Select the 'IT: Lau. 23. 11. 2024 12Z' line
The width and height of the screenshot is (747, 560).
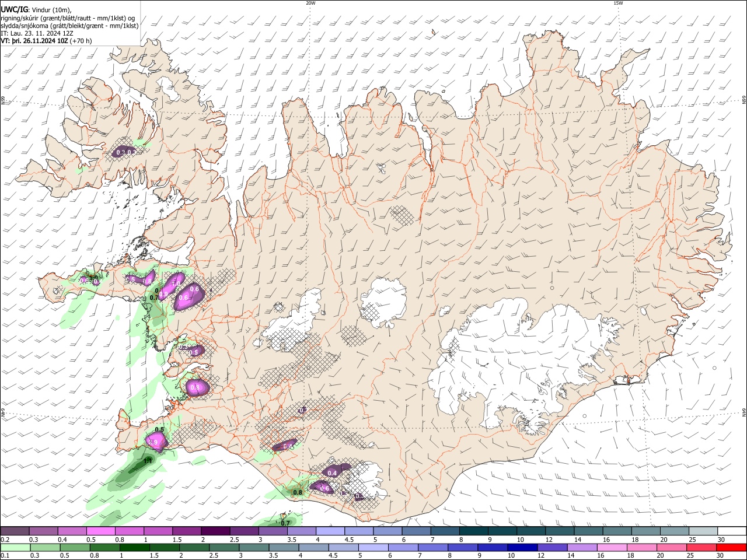[36, 33]
